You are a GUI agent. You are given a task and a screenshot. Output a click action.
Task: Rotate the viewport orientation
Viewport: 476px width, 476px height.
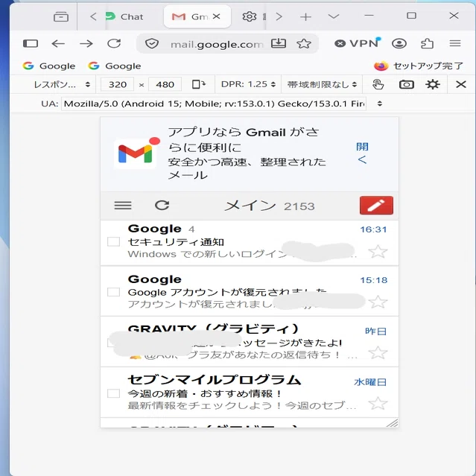pos(199,84)
